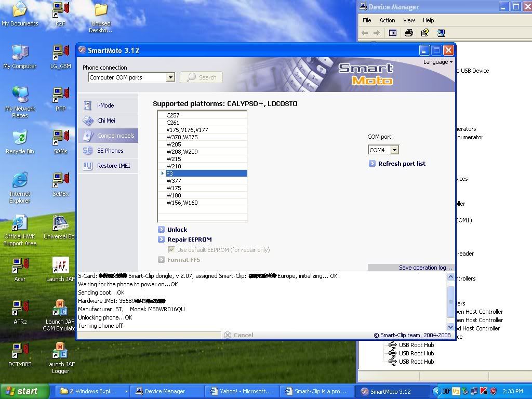Click the Repair EEPROM action link

click(185, 240)
